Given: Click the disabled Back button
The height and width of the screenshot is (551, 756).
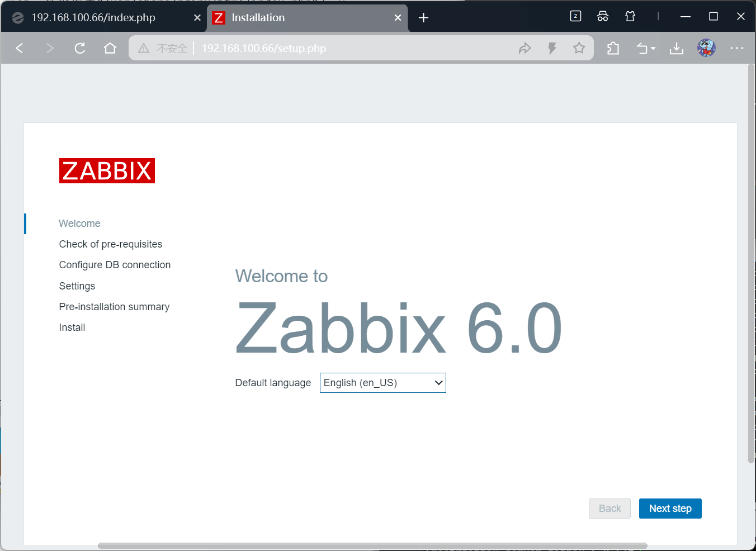Looking at the screenshot, I should click(609, 509).
